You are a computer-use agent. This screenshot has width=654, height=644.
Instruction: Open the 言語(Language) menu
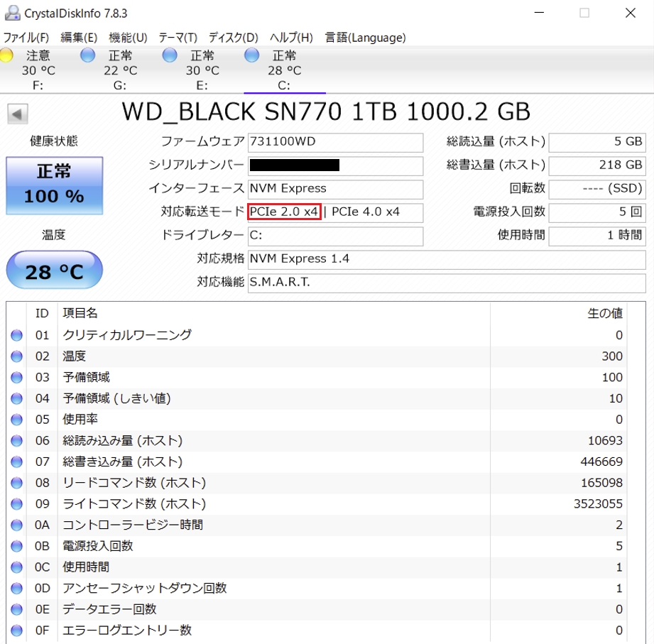(365, 38)
